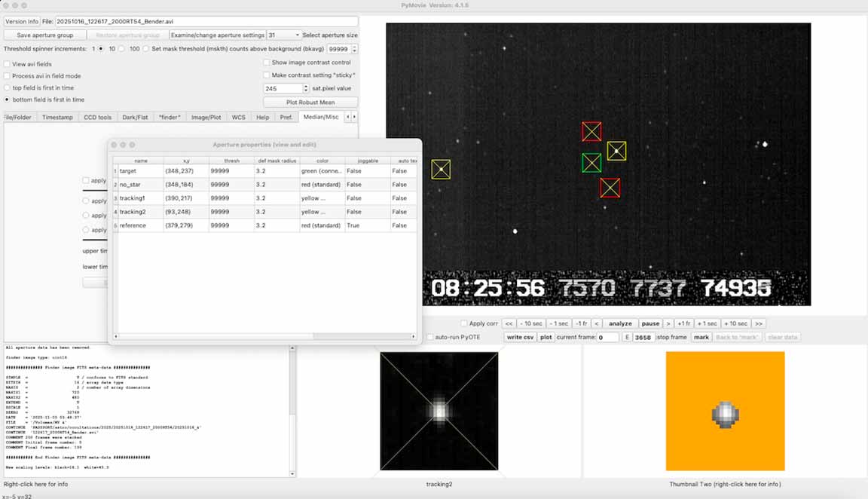The image size is (868, 499).
Task: Jump to last frame with >> button
Action: 759,323
